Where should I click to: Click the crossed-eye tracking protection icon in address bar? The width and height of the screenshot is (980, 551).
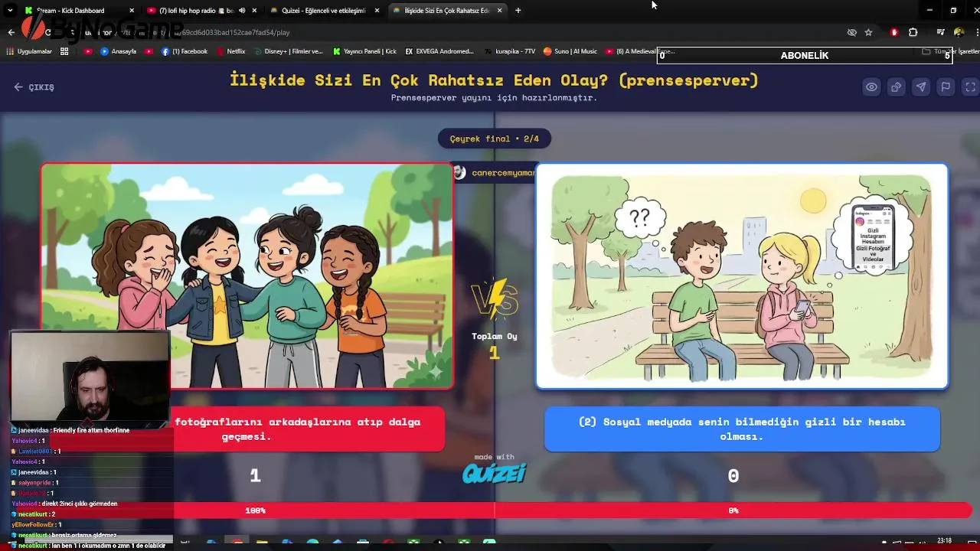pos(851,33)
